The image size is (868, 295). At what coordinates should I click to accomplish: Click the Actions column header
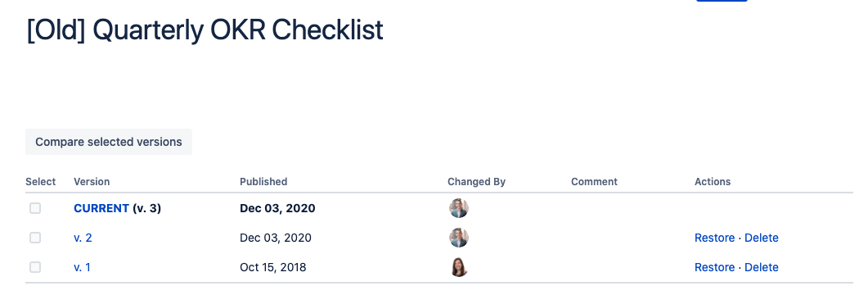713,182
